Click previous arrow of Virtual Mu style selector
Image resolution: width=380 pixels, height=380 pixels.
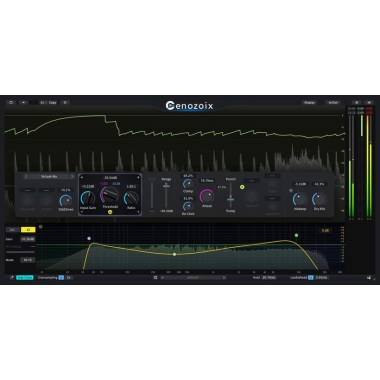click(x=26, y=176)
